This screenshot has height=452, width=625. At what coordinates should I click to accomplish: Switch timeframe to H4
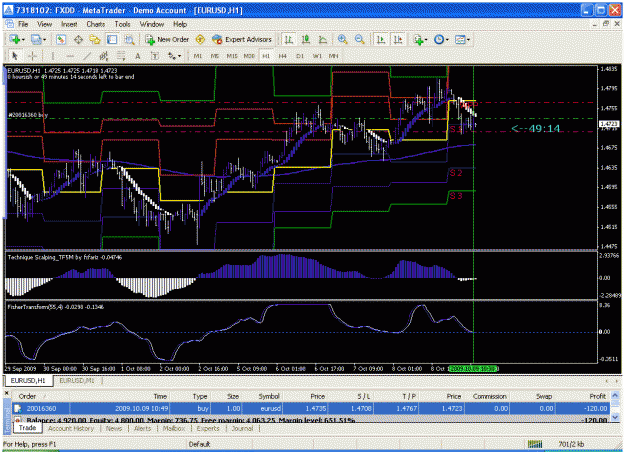283,56
